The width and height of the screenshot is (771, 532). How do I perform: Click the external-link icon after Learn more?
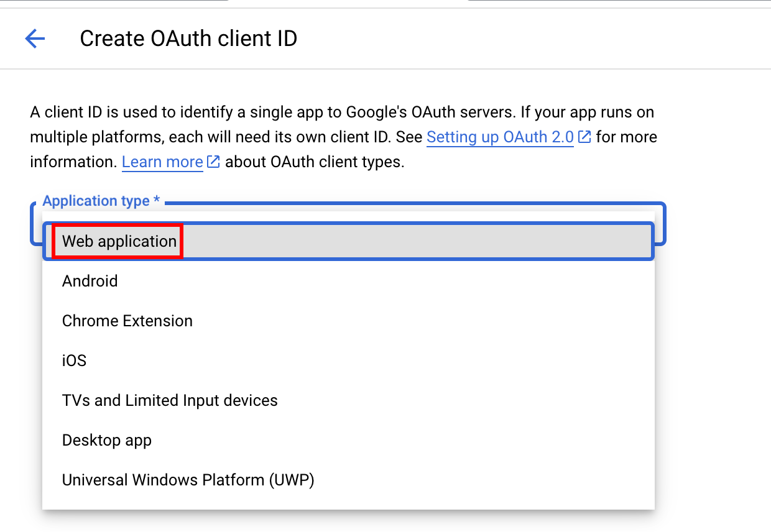point(213,161)
